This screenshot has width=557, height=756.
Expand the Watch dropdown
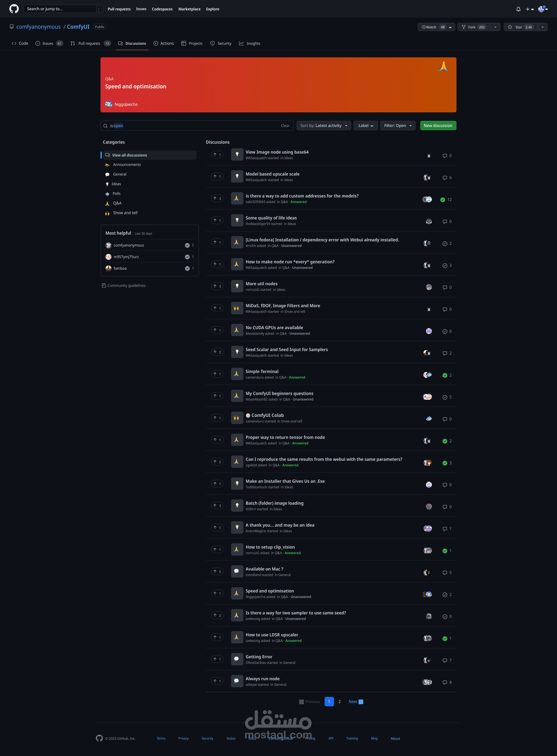[436, 27]
